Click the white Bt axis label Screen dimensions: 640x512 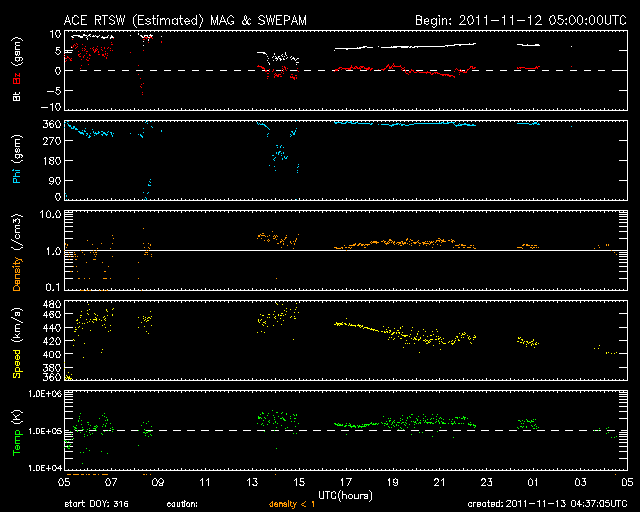(x=17, y=97)
